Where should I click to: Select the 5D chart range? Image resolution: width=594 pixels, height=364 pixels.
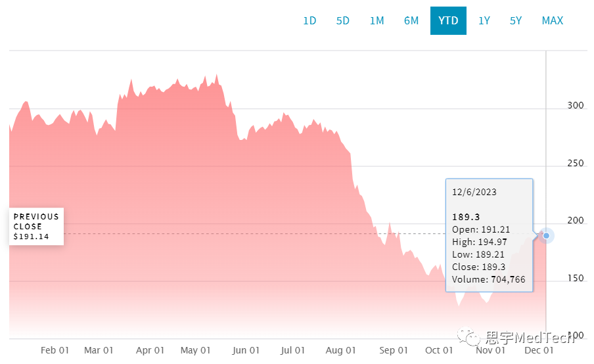[x=343, y=20]
